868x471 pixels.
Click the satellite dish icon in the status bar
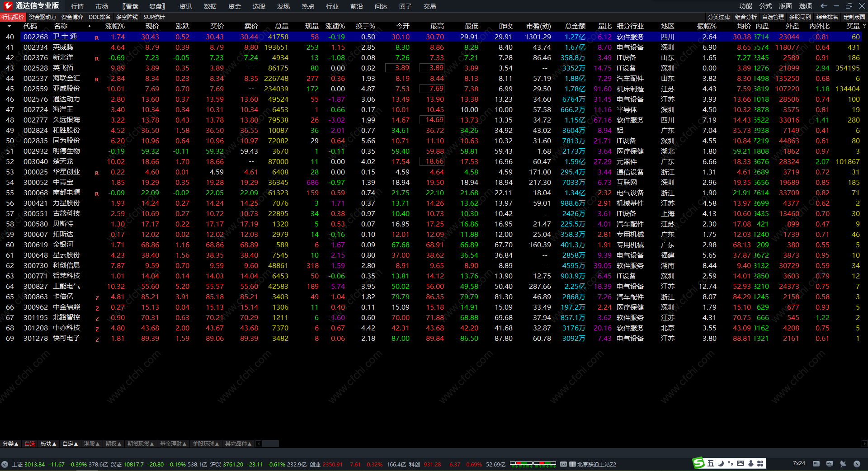843,464
